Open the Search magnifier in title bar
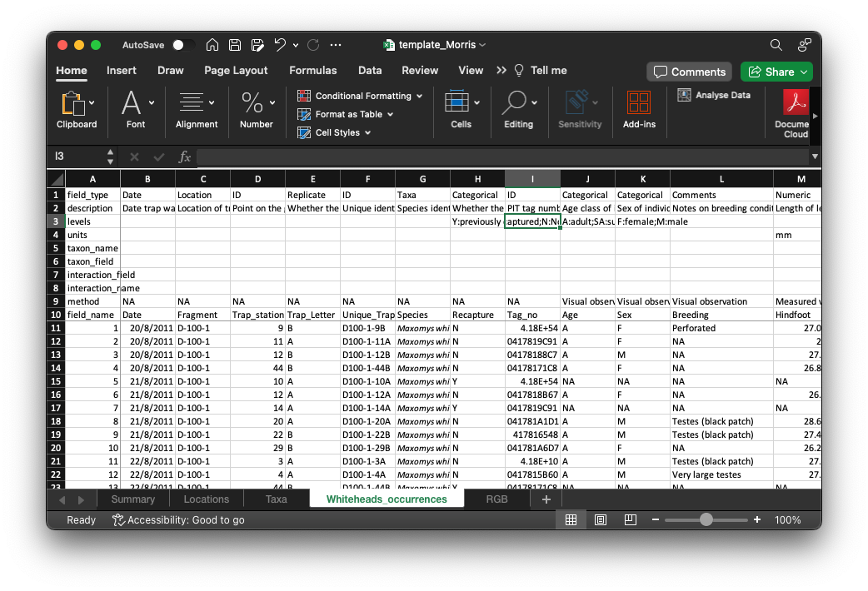The image size is (868, 591). (776, 45)
